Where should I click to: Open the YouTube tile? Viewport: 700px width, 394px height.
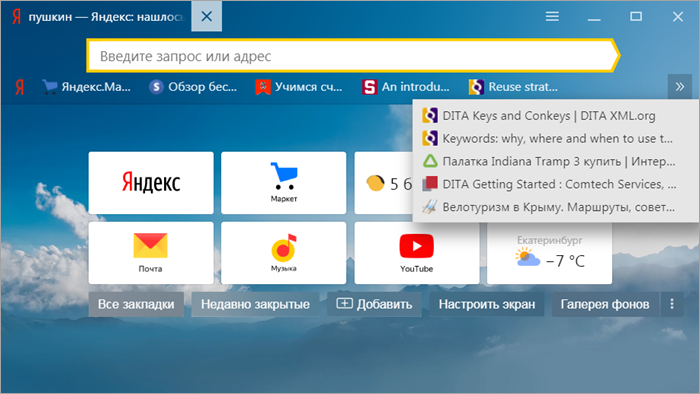[417, 253]
